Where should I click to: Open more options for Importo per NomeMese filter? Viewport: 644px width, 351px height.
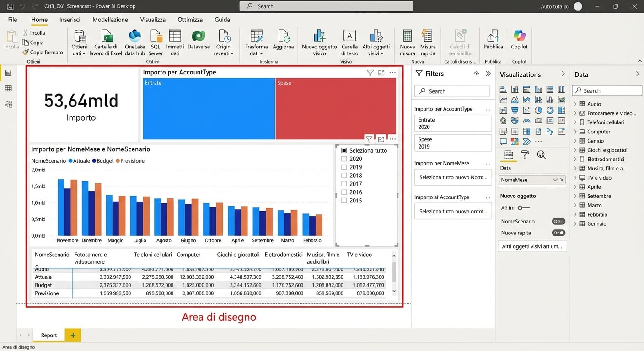[x=488, y=163]
